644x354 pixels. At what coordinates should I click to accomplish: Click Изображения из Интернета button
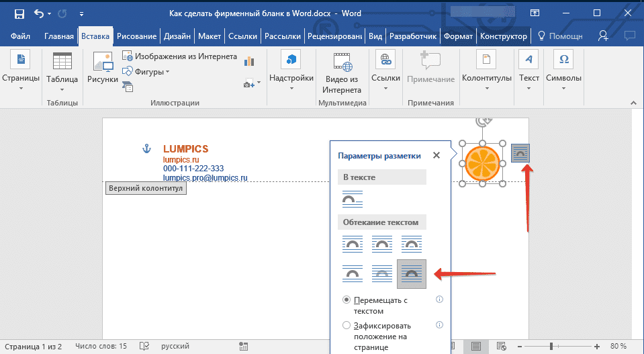[x=179, y=56]
